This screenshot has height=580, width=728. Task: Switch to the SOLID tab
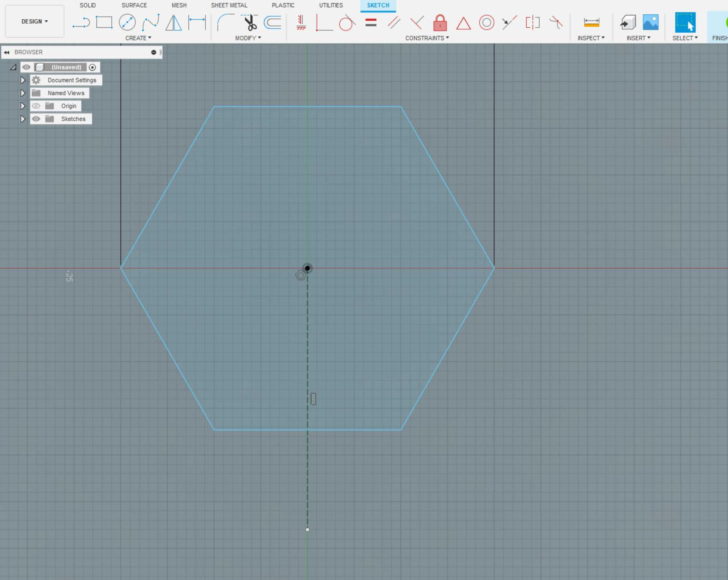point(88,5)
